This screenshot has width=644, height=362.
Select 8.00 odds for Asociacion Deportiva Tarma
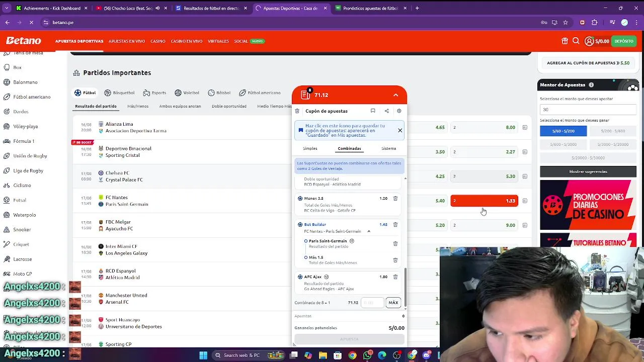tap(484, 128)
